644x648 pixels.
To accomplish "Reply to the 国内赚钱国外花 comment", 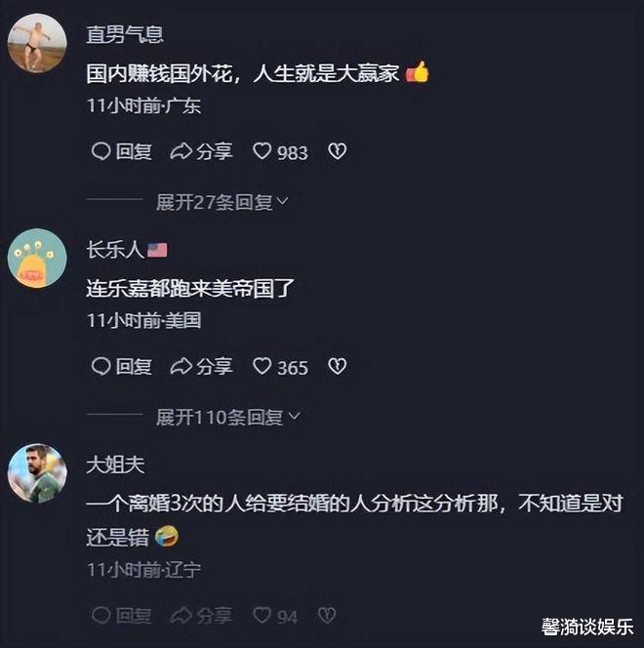I will click(121, 151).
